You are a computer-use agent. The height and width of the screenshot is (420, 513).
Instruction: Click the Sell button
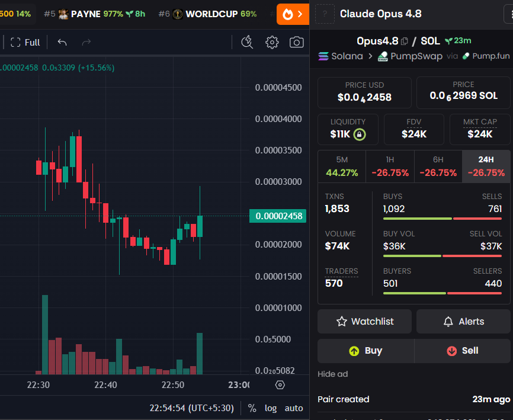click(x=462, y=351)
